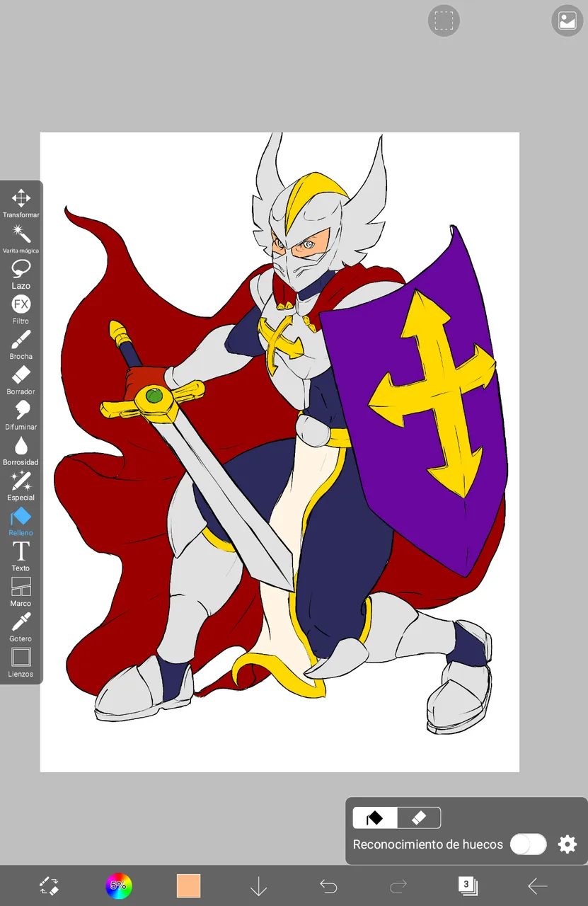The height and width of the screenshot is (906, 588).
Task: Select the Marco frame tool
Action: click(x=21, y=592)
